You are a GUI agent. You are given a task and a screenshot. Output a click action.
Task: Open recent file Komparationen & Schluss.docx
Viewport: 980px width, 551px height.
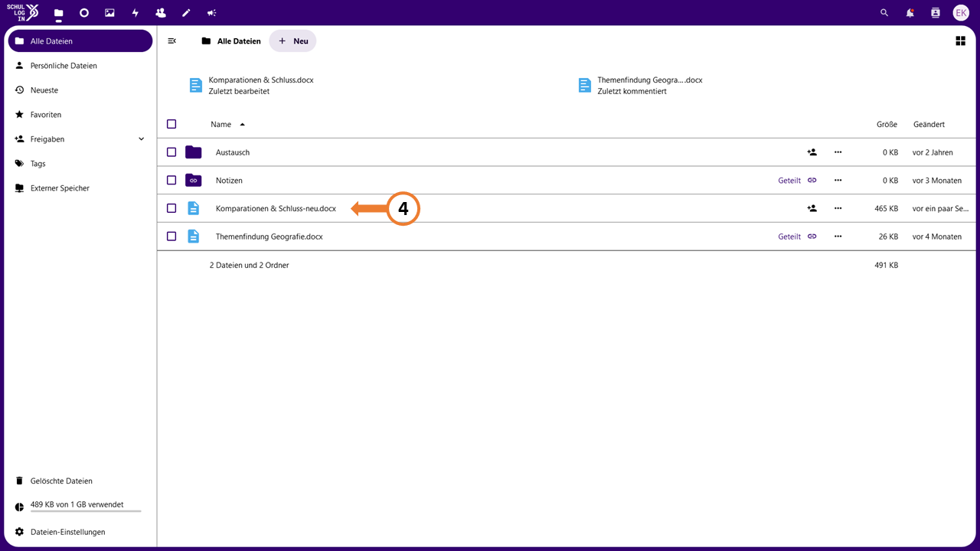251,85
